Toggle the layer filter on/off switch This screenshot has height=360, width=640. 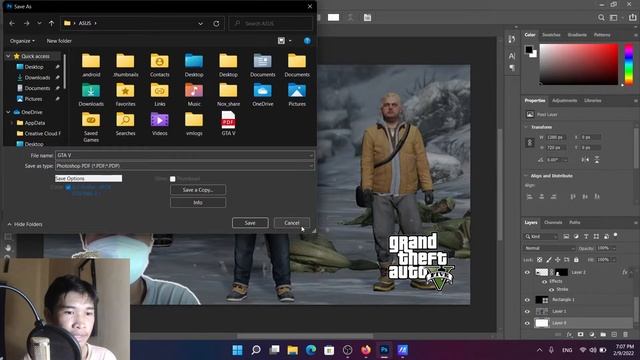tap(616, 235)
